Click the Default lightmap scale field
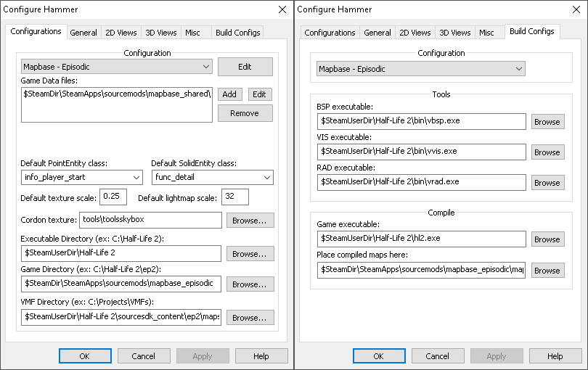The height and width of the screenshot is (370, 588). [x=234, y=197]
